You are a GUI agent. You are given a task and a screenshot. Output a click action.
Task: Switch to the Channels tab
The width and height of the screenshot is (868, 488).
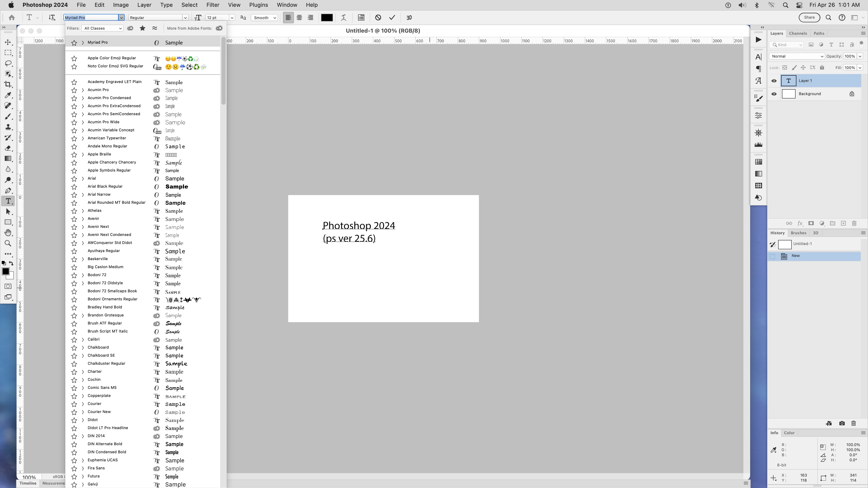pos(798,33)
